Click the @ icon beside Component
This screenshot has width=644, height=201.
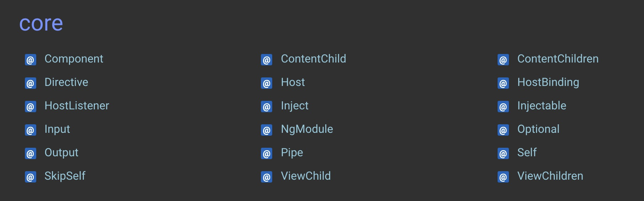point(31,60)
